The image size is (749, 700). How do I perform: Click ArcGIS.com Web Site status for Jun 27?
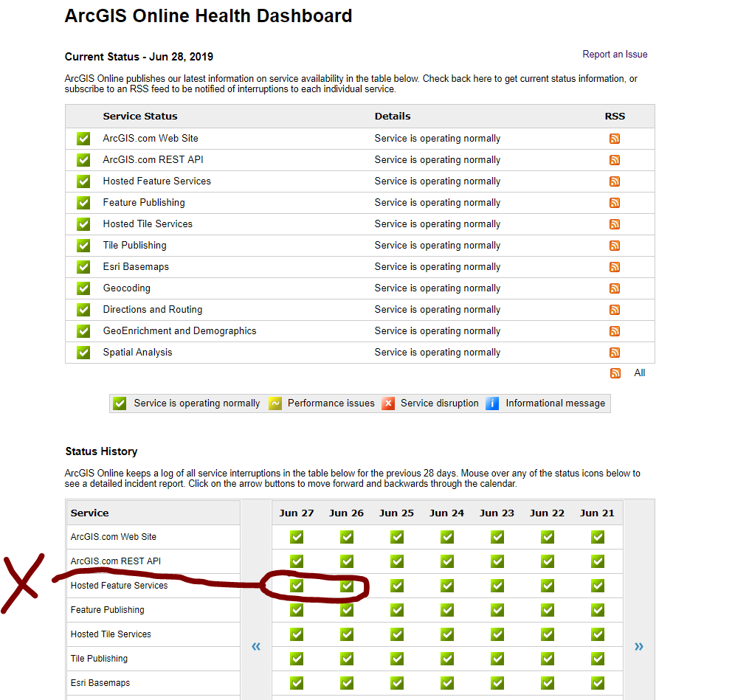click(297, 537)
